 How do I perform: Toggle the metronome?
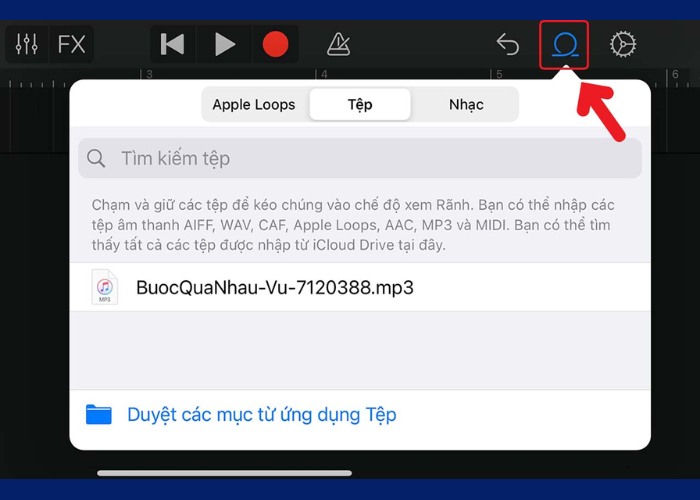tap(338, 44)
